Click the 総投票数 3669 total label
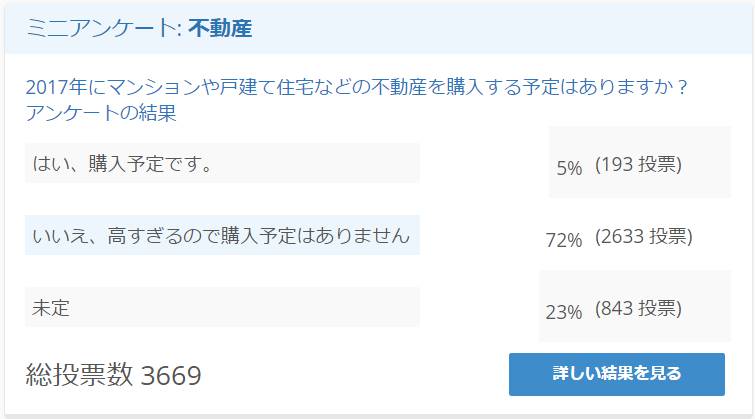 point(113,375)
